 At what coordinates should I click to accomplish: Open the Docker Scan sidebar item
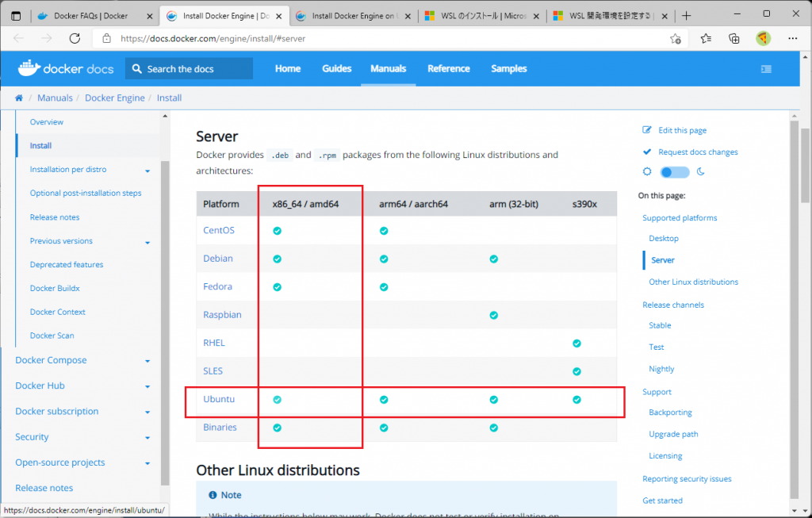tap(52, 335)
